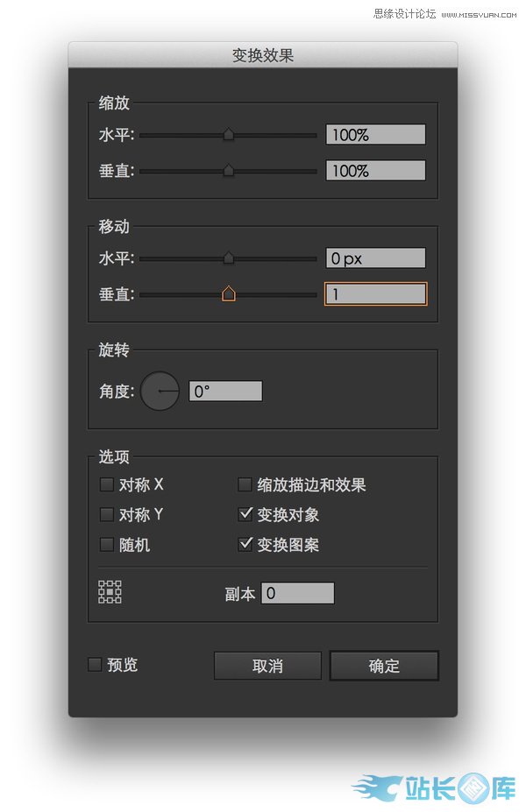Click the move 水平 slider handle
This screenshot has width=526, height=812.
click(229, 258)
